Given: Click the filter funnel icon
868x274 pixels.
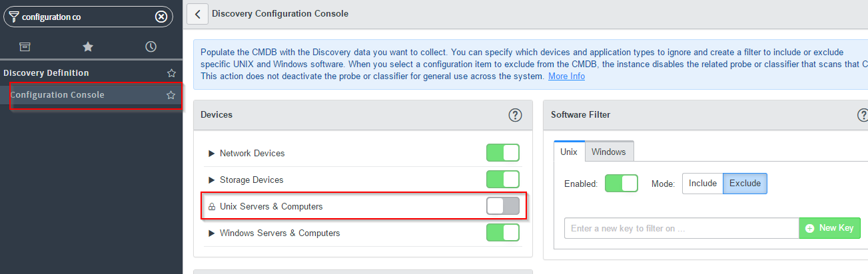Looking at the screenshot, I should coord(14,16).
